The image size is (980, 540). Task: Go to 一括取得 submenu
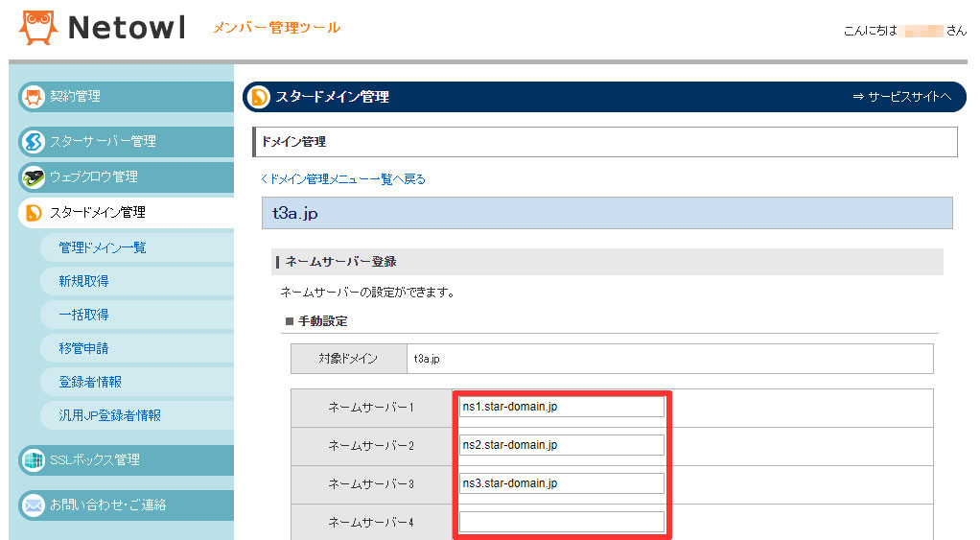[x=137, y=315]
